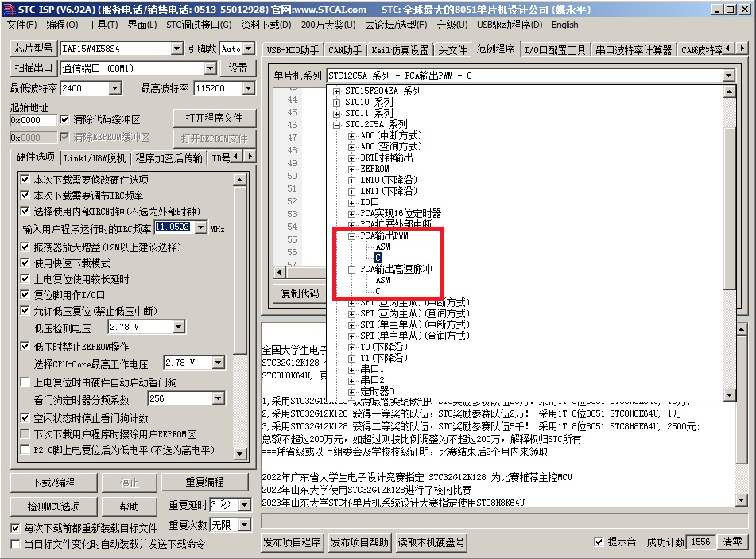The width and height of the screenshot is (756, 559).
Task: Click 起始地址 0x0000 input field
Action: pos(33,120)
